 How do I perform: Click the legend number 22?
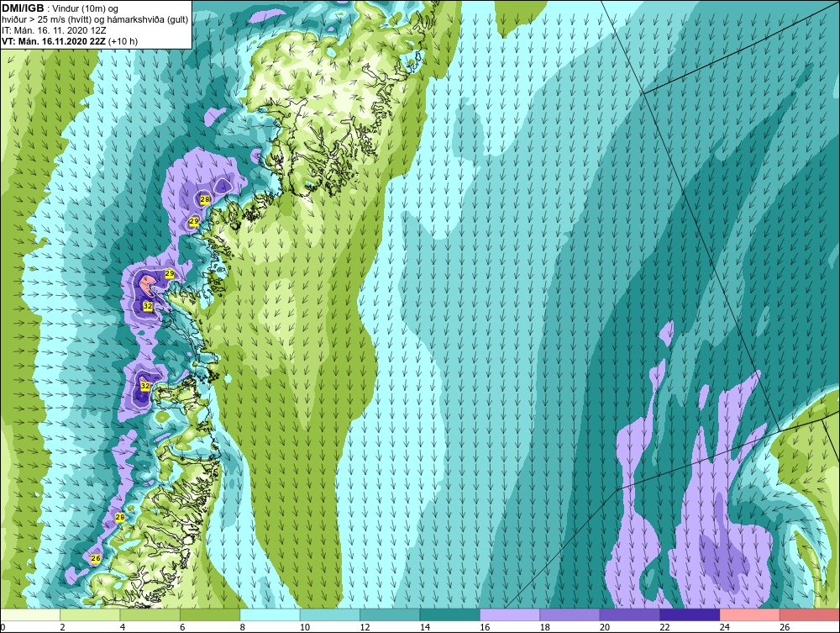coord(664,627)
